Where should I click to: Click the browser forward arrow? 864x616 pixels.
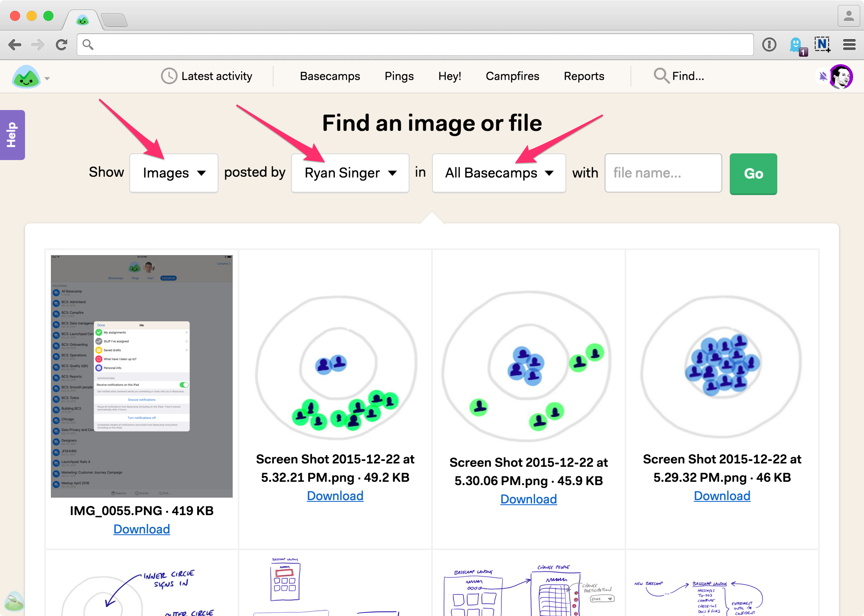point(38,45)
